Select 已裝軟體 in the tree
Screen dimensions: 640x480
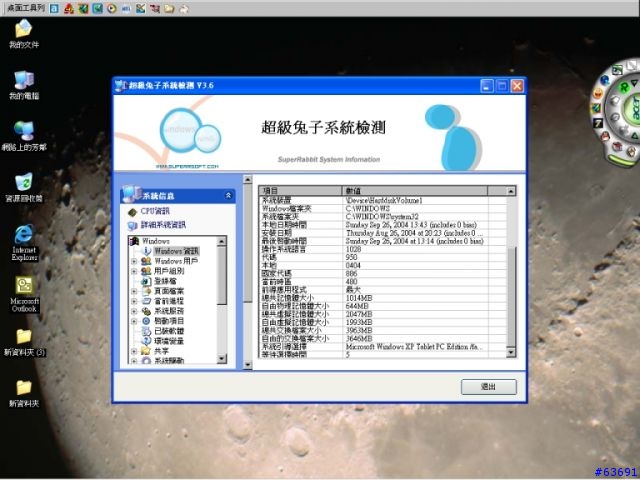(x=169, y=331)
